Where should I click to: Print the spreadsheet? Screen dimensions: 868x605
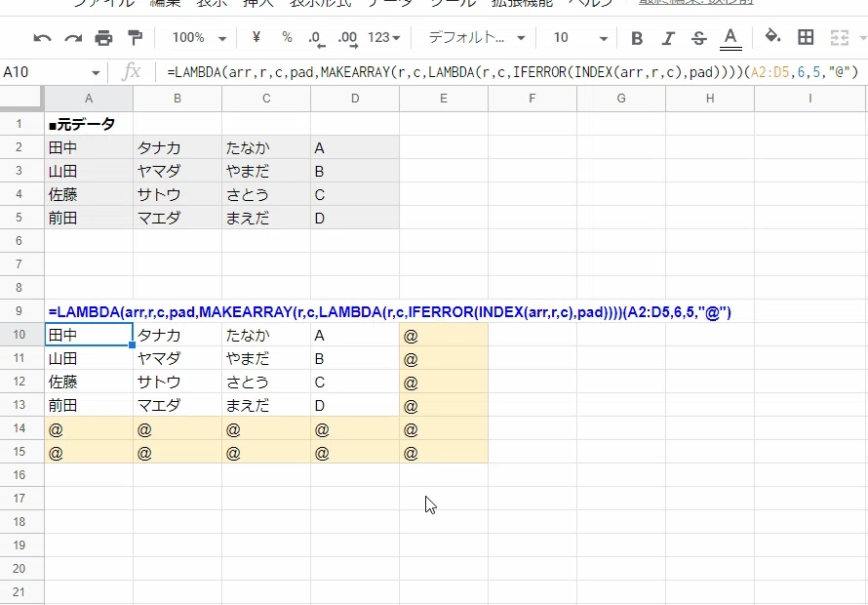coord(103,38)
